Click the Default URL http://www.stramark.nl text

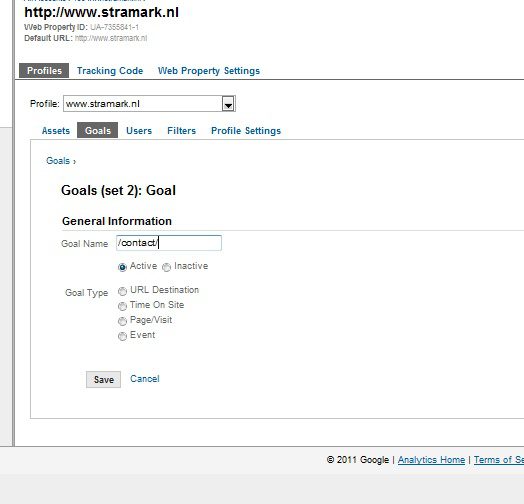(111, 38)
